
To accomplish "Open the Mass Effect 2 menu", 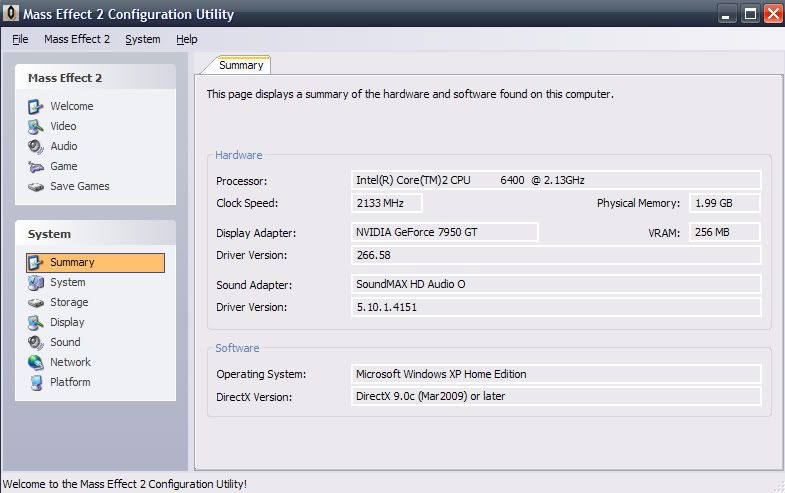I will coord(77,39).
